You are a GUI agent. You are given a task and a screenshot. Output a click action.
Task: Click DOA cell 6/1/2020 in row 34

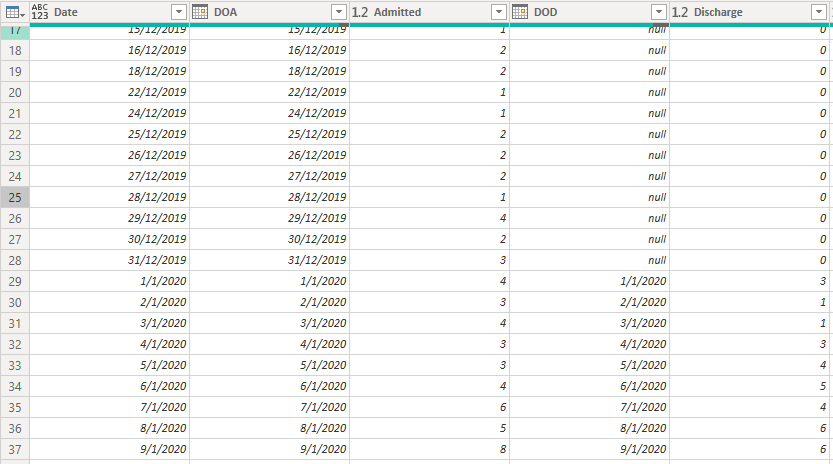(269, 386)
